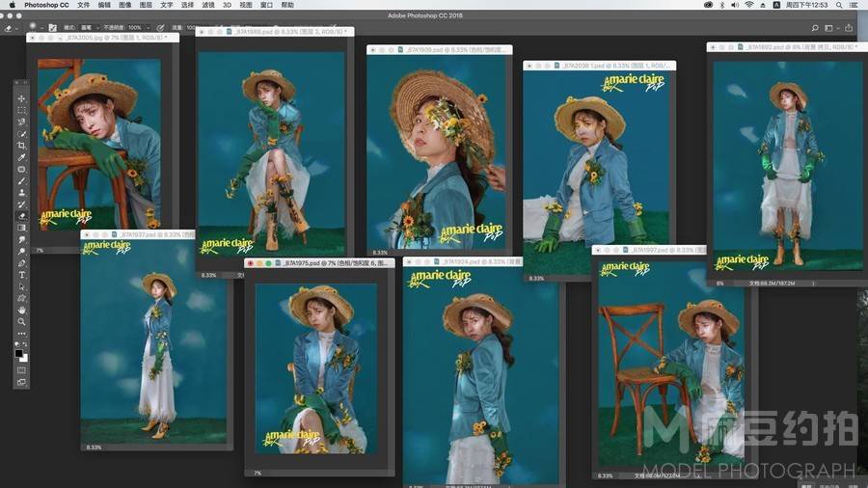Activate the _87A1909.psd document title bar
The height and width of the screenshot is (488, 868).
440,50
